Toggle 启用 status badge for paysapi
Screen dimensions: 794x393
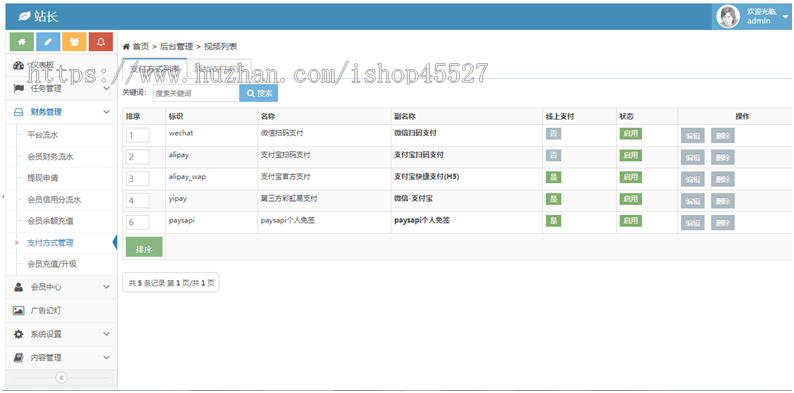630,221
